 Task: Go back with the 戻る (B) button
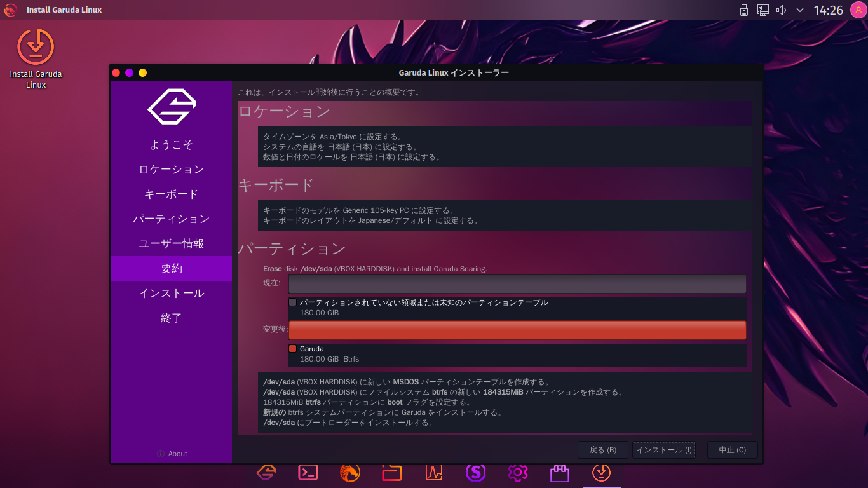(x=603, y=450)
